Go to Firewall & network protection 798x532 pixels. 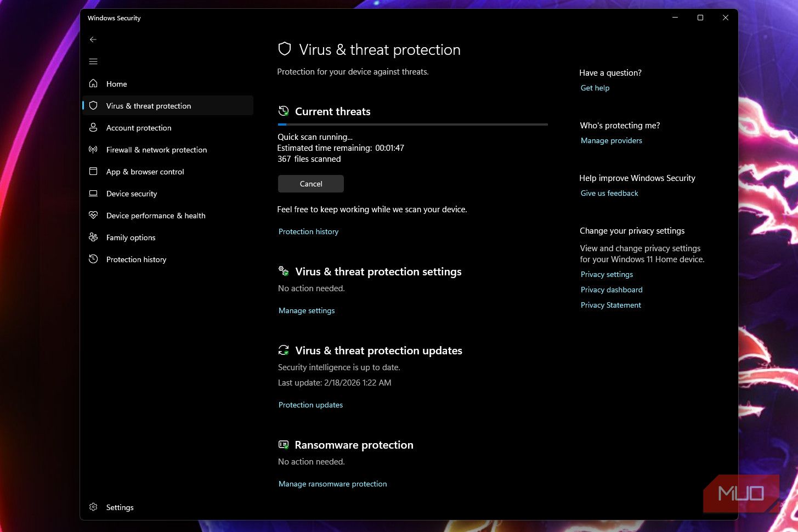(x=168, y=149)
